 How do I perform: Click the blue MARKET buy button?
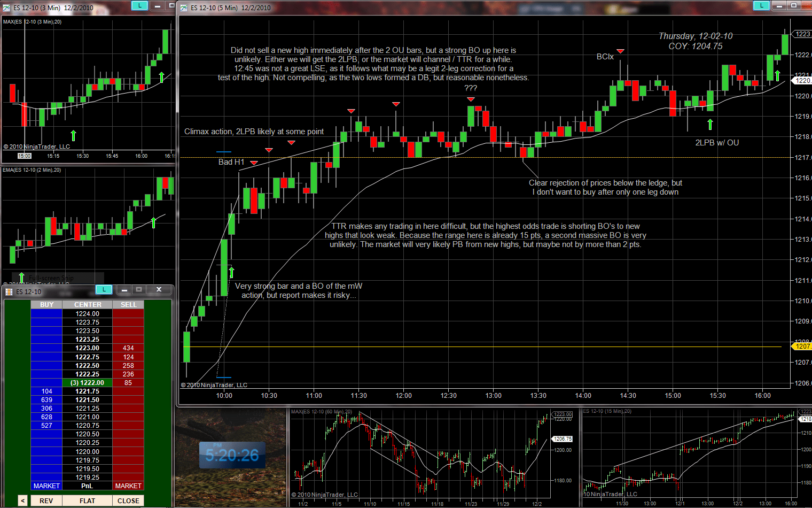[x=46, y=486]
